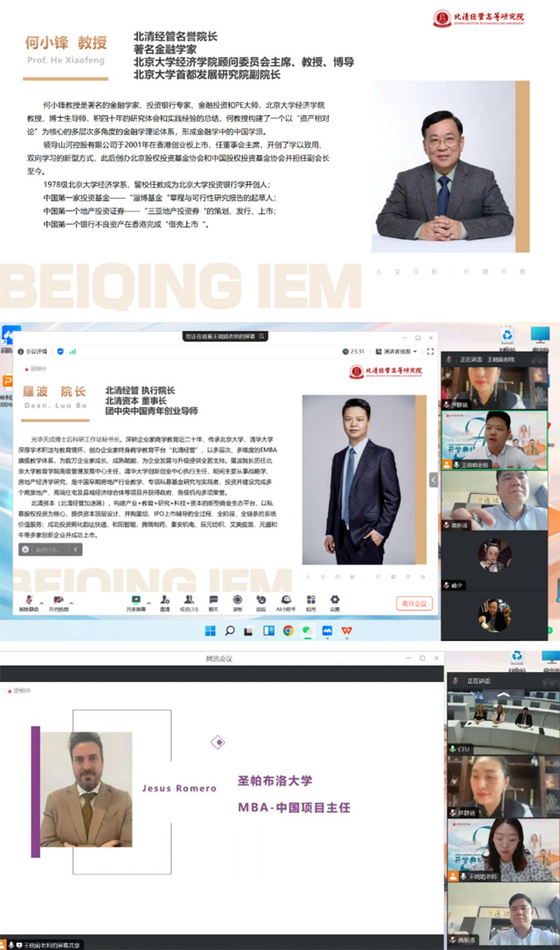The width and height of the screenshot is (560, 950).
Task: Click the Windows Start button on taskbar
Action: coord(211,631)
